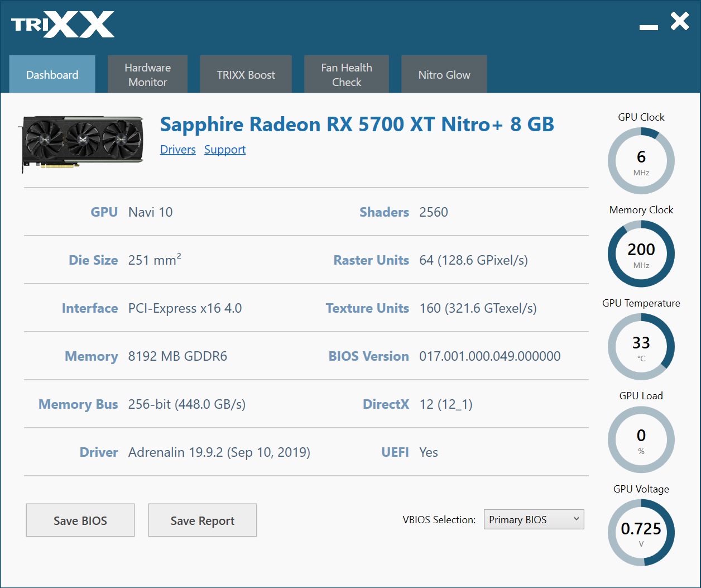Select Memory value 8192 MB GDDR6
Viewport: 701px width, 588px height.
point(178,356)
